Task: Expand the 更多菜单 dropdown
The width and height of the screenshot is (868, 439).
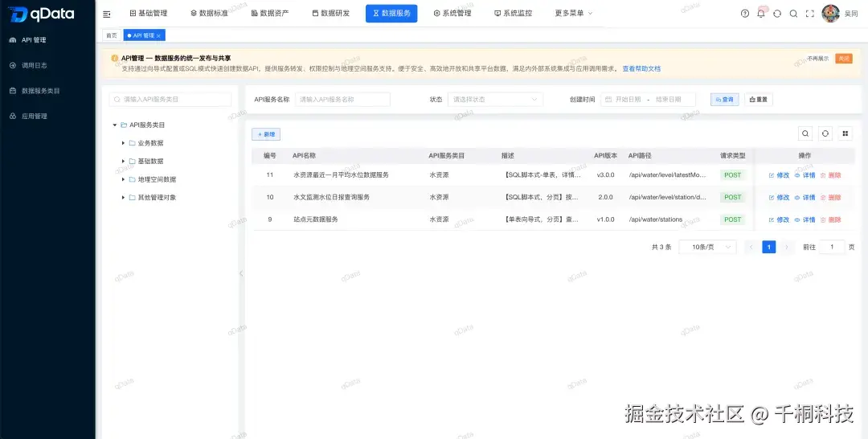Action: (574, 14)
